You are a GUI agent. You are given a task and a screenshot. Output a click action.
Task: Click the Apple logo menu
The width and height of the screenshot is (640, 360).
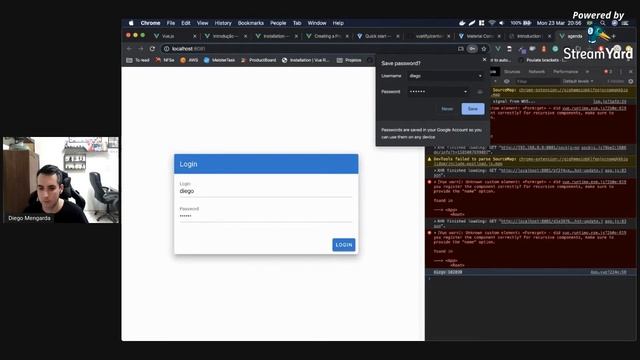[131, 23]
